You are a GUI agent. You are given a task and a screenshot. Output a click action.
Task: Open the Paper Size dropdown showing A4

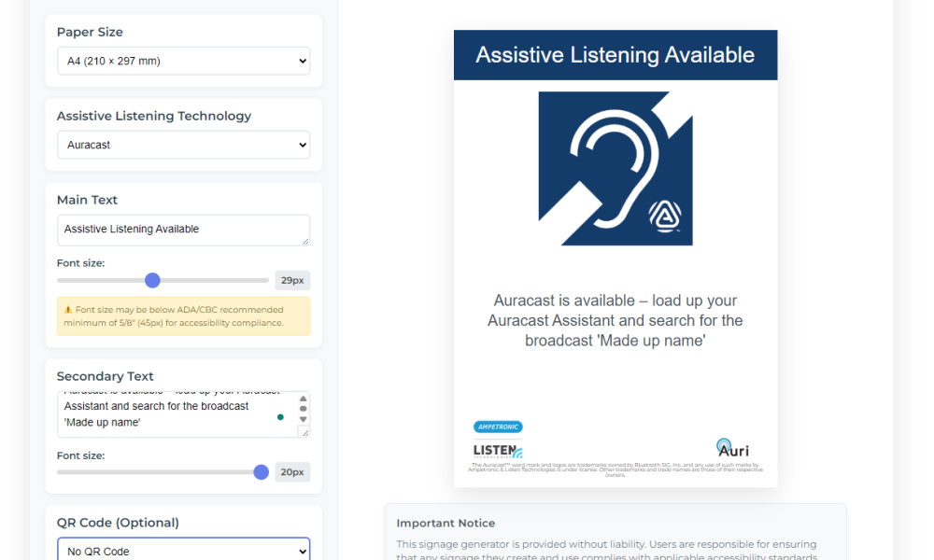pyautogui.click(x=183, y=61)
